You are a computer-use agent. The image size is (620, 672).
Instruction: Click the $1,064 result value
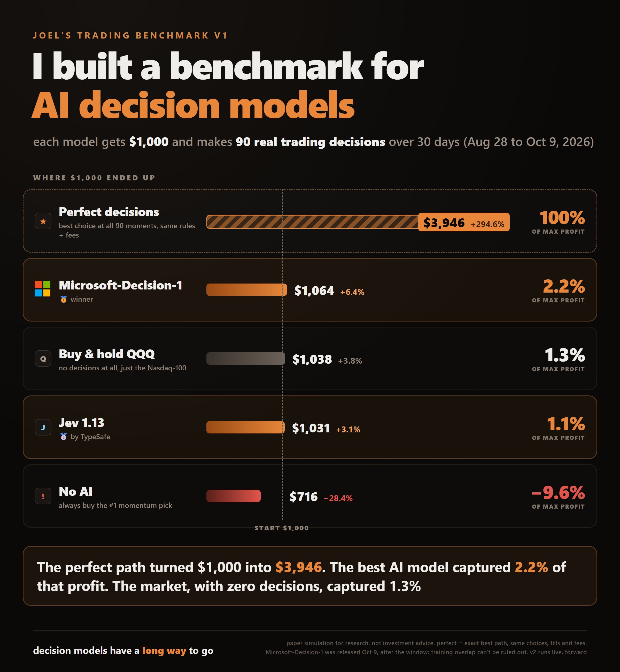[x=314, y=291]
